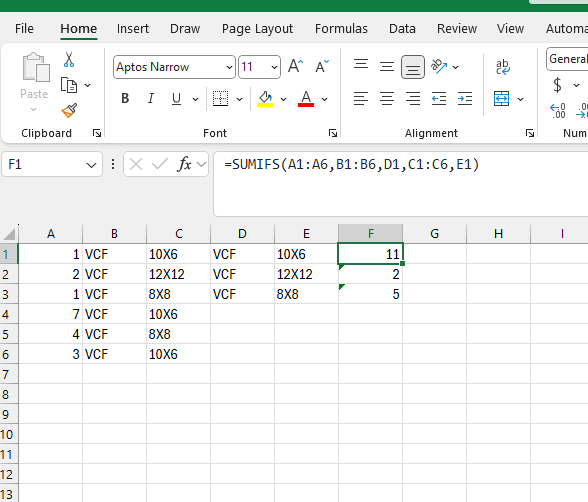Viewport: 588px width, 502px height.
Task: Open the File tab
Action: click(24, 29)
